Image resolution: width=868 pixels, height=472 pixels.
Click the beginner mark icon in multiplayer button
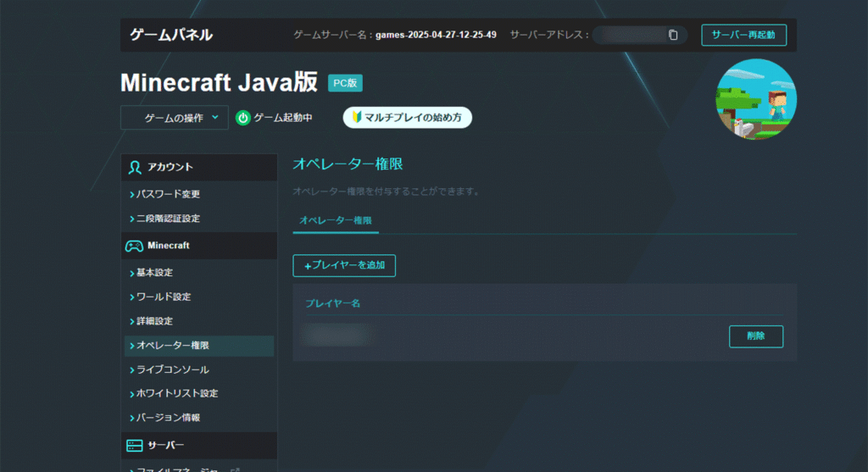pos(357,117)
